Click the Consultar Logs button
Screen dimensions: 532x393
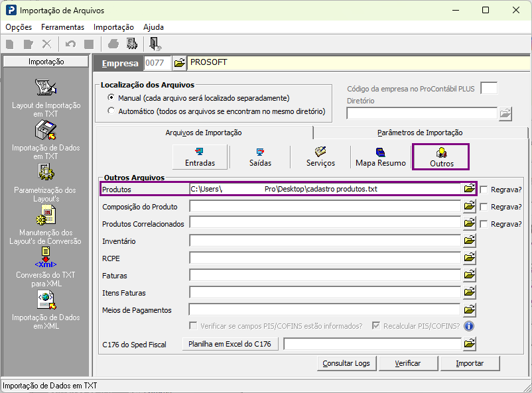346,363
